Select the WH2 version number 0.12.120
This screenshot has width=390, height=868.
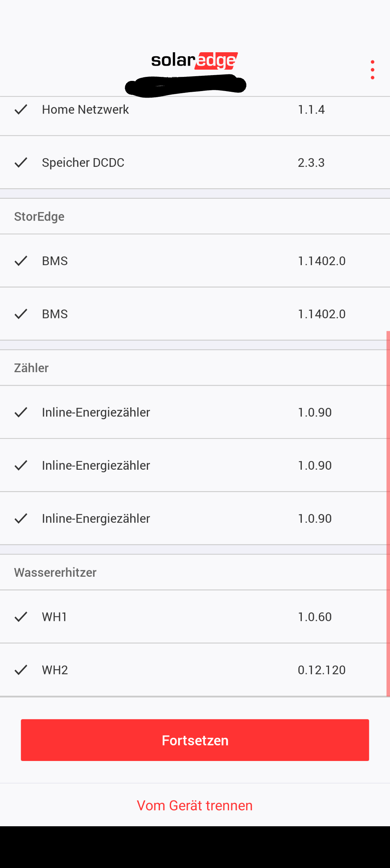(x=321, y=670)
